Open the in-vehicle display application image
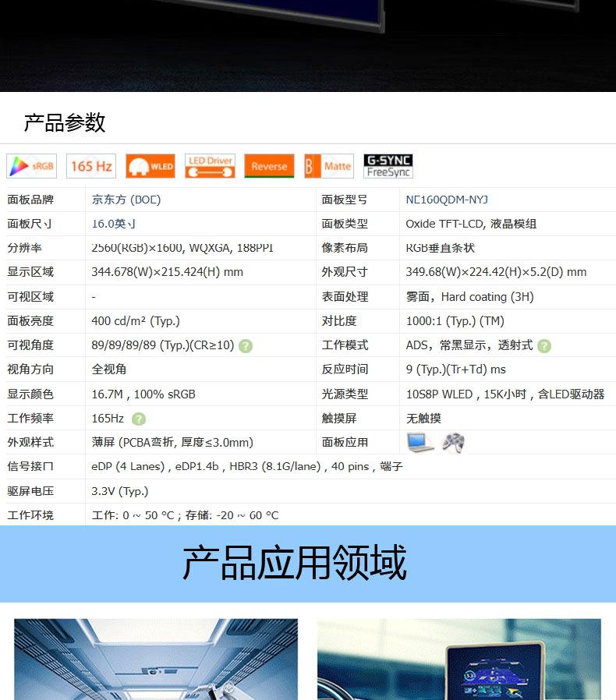 [459, 659]
